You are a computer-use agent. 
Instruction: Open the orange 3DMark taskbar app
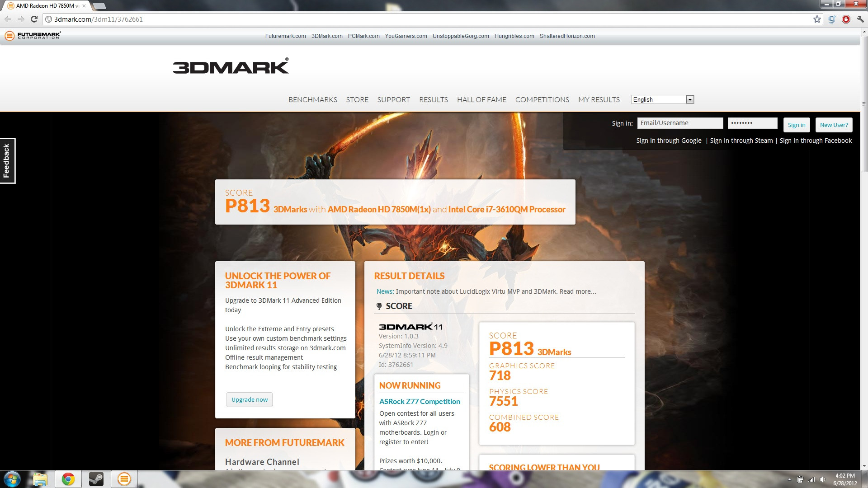pyautogui.click(x=124, y=479)
